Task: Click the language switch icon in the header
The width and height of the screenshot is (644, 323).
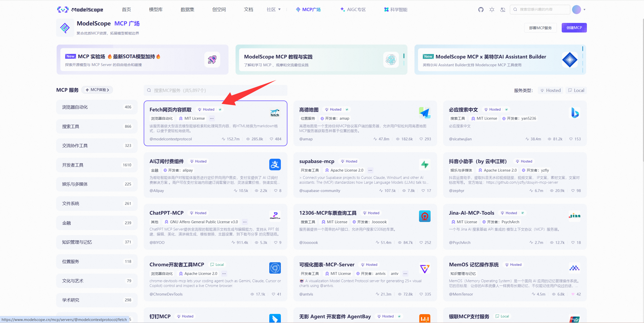Action: (x=503, y=10)
